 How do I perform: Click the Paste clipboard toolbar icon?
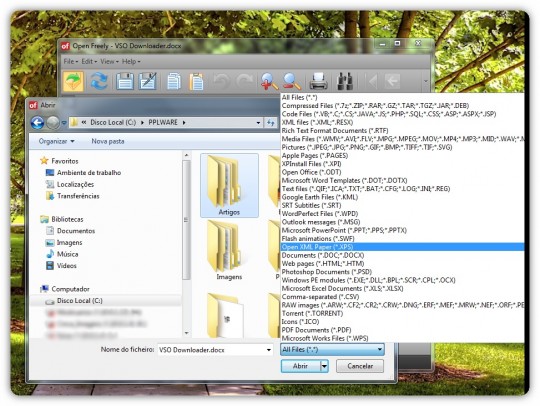pos(196,82)
